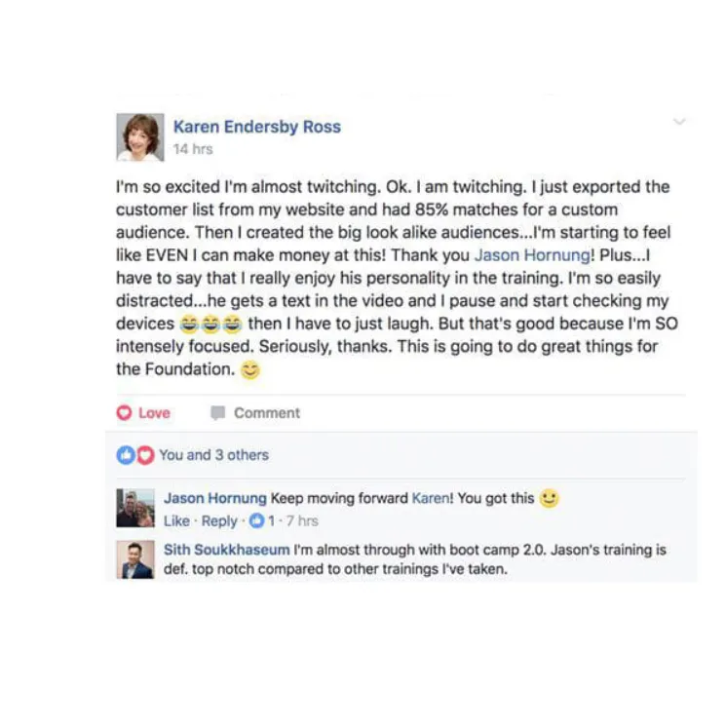
Task: Click the red heart reaction icon
Action: [145, 455]
